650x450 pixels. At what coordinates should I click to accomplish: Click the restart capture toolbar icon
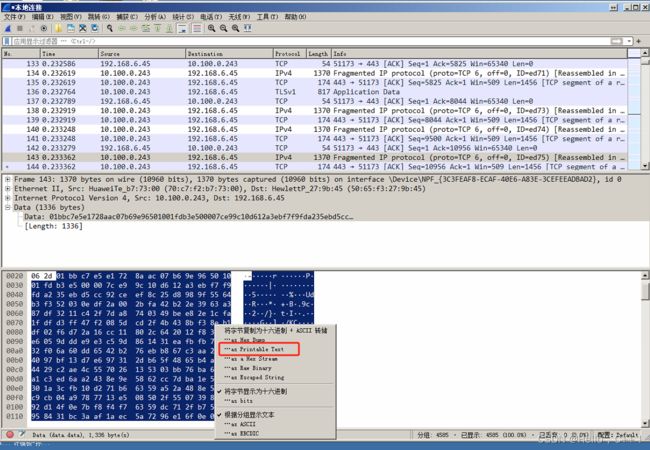(32, 28)
